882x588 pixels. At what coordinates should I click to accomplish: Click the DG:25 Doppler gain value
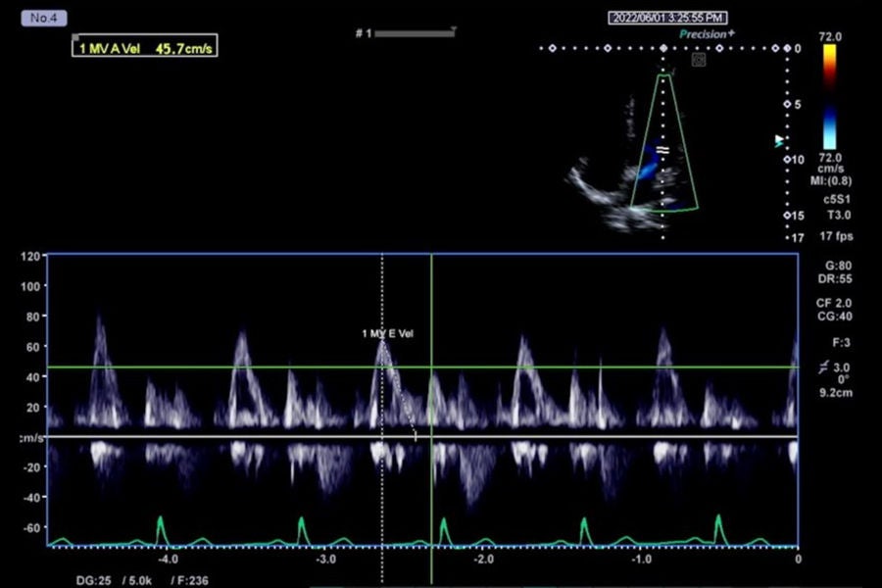coord(94,581)
